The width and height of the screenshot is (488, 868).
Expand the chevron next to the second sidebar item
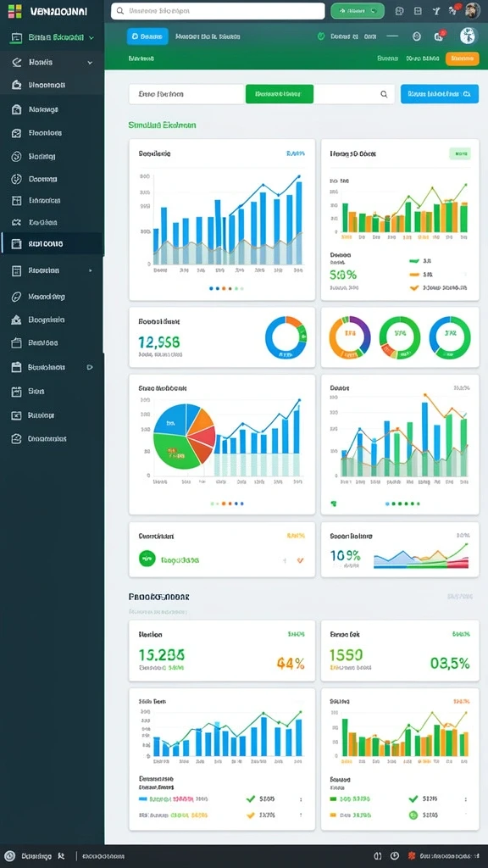point(90,63)
